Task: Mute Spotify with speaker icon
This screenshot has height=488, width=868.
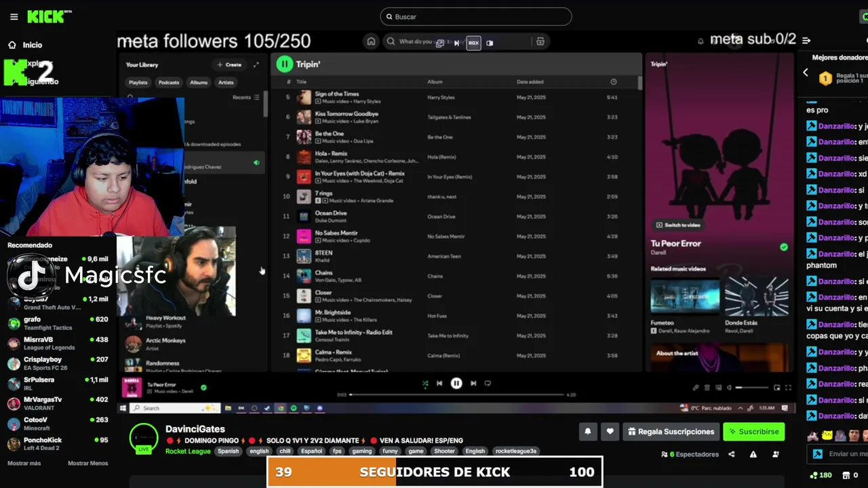Action: pyautogui.click(x=730, y=388)
